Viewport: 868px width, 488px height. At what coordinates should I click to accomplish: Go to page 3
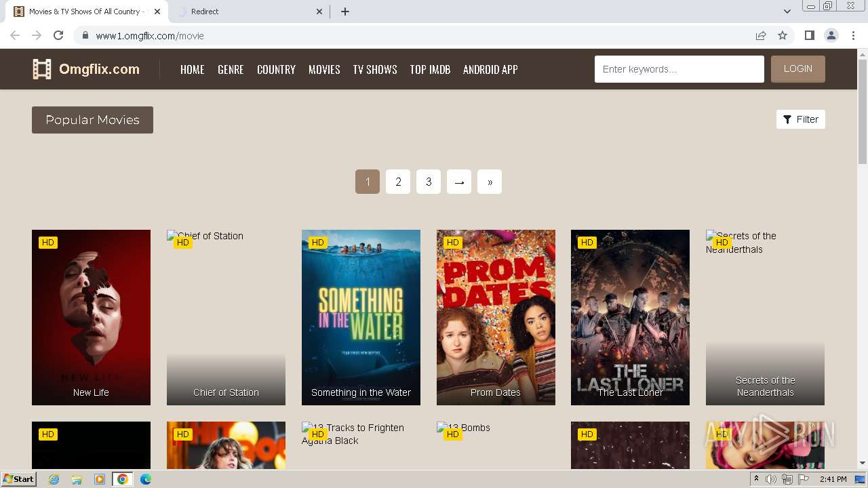(x=429, y=182)
